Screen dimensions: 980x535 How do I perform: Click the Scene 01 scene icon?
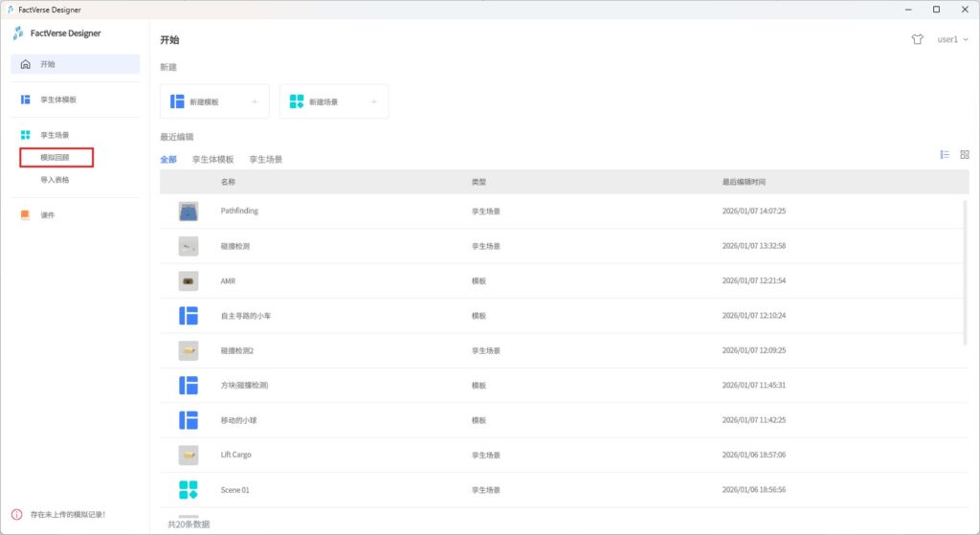click(189, 490)
